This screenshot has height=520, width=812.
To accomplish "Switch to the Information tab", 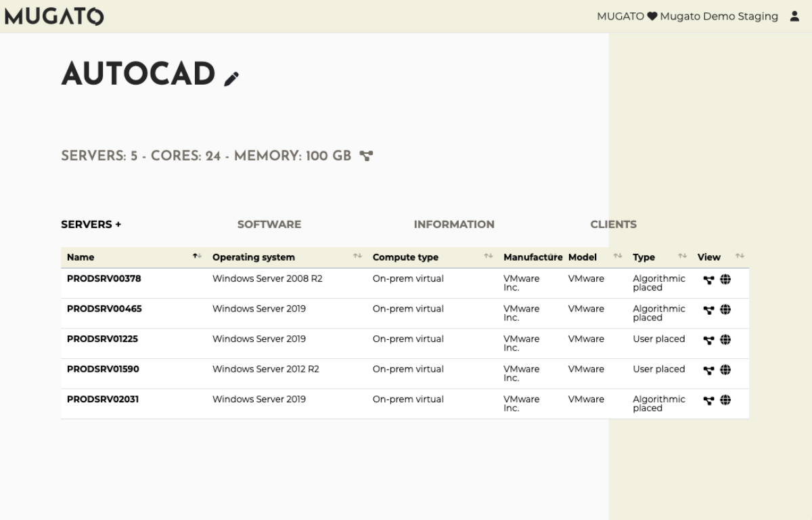I will (x=453, y=224).
